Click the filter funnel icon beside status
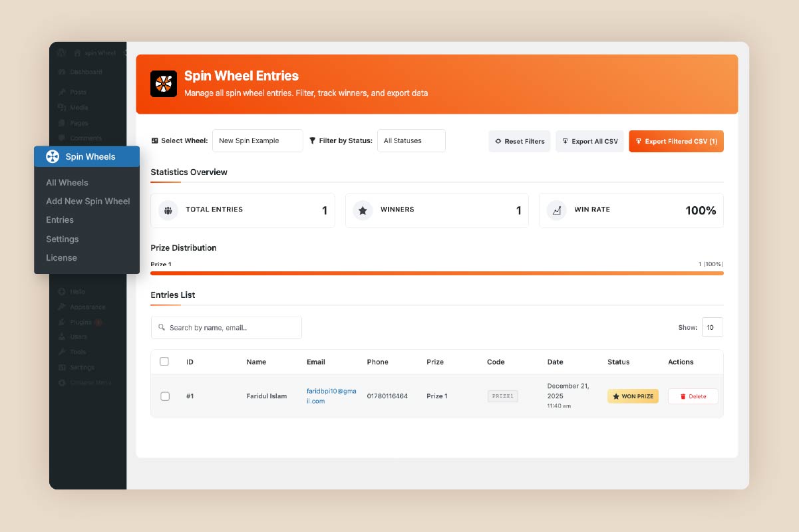This screenshot has width=799, height=532. [313, 141]
